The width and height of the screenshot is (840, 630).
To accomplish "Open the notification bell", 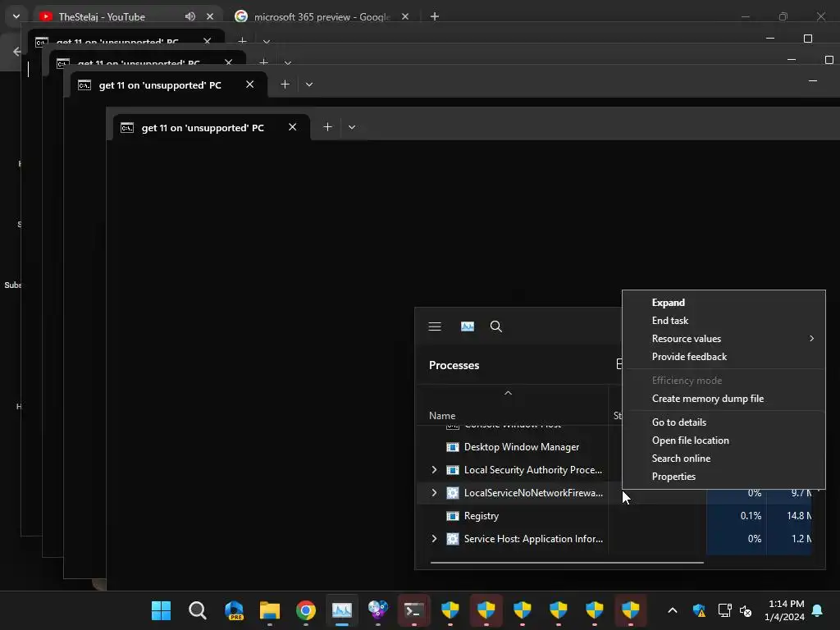I will point(818,610).
